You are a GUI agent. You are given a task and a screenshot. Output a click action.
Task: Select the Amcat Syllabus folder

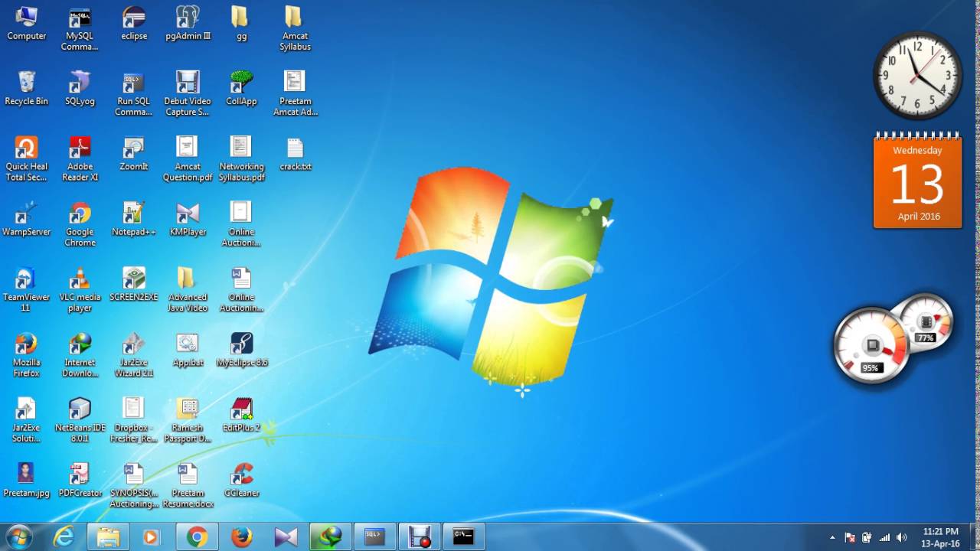(295, 29)
